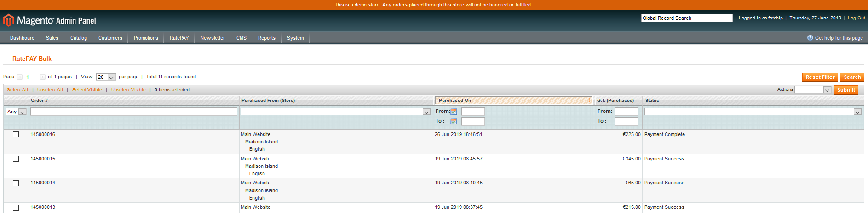
Task: Click the Get help for this page icon
Action: pos(810,38)
